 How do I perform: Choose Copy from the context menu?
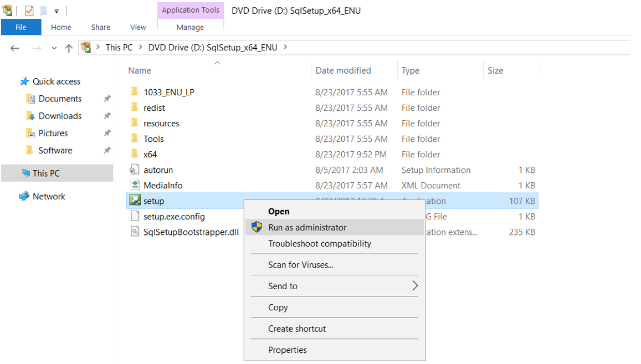(x=335, y=307)
